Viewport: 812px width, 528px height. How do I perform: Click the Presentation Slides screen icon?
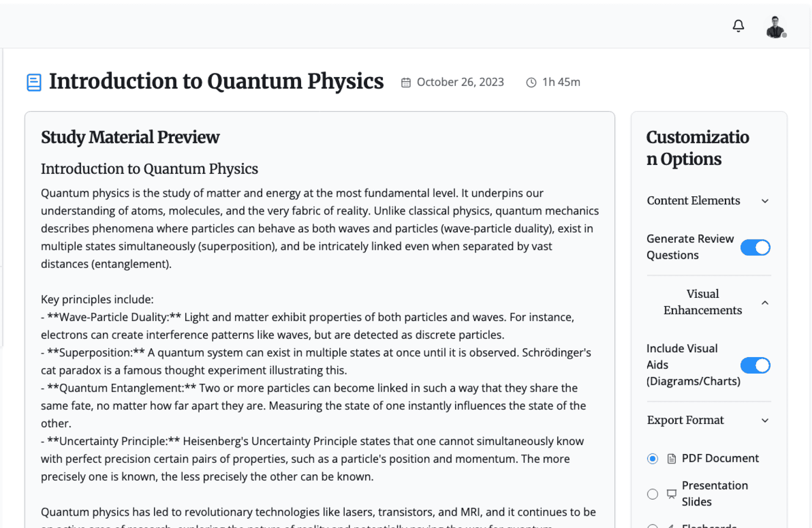tap(671, 494)
